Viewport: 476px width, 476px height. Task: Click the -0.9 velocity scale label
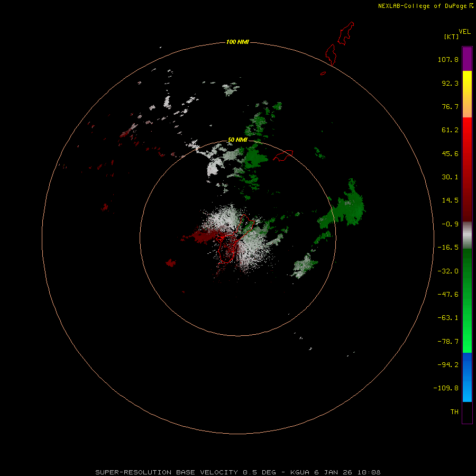point(450,224)
